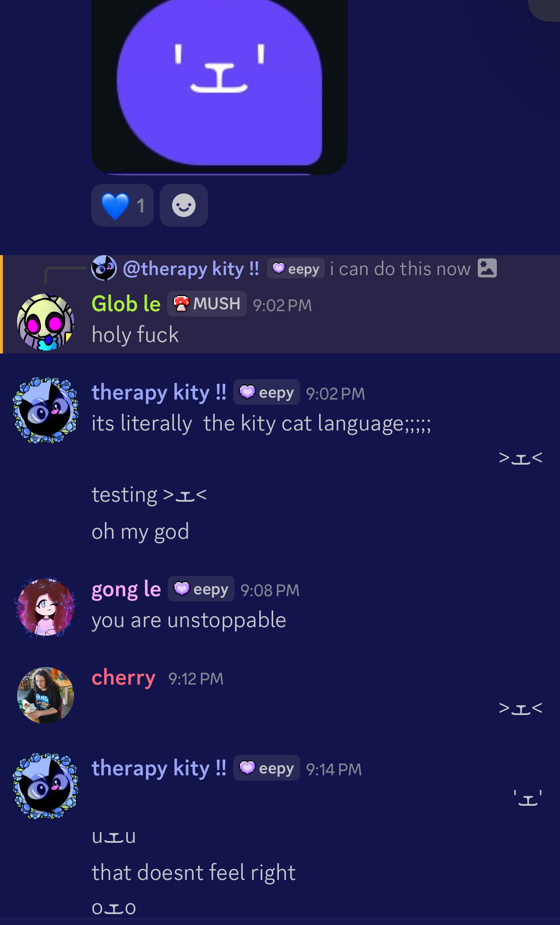Viewport: 560px width, 925px height.
Task: Click the image attachment icon in reply preview
Action: click(487, 268)
